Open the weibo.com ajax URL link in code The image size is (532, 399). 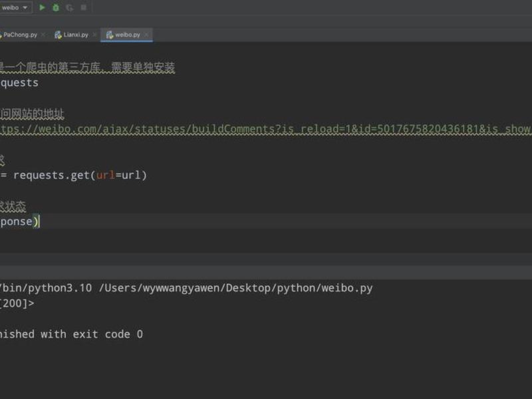click(265, 129)
